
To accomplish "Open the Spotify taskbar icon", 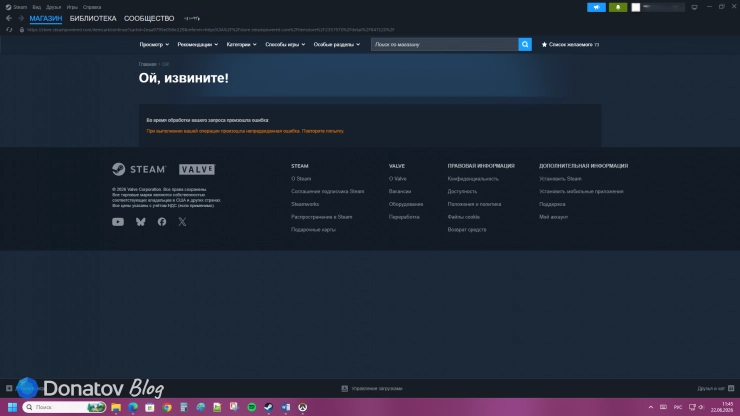I will pos(252,407).
